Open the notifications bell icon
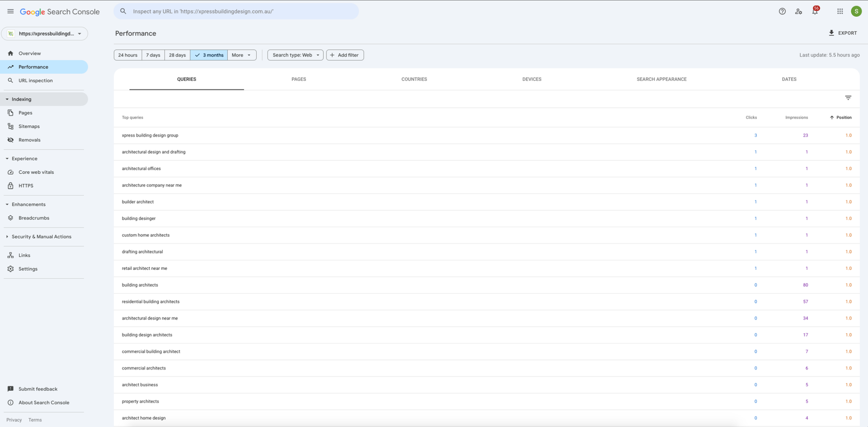Viewport: 868px width, 427px height. pyautogui.click(x=814, y=11)
